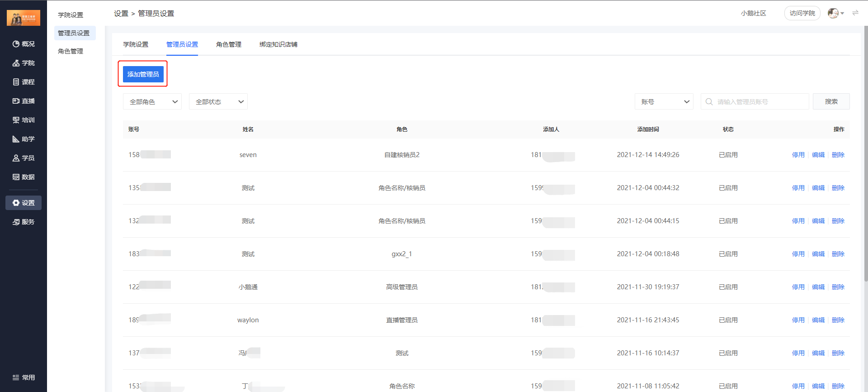Expand the 全部状态 status filter dropdown
Viewport: 868px width, 392px height.
click(218, 101)
